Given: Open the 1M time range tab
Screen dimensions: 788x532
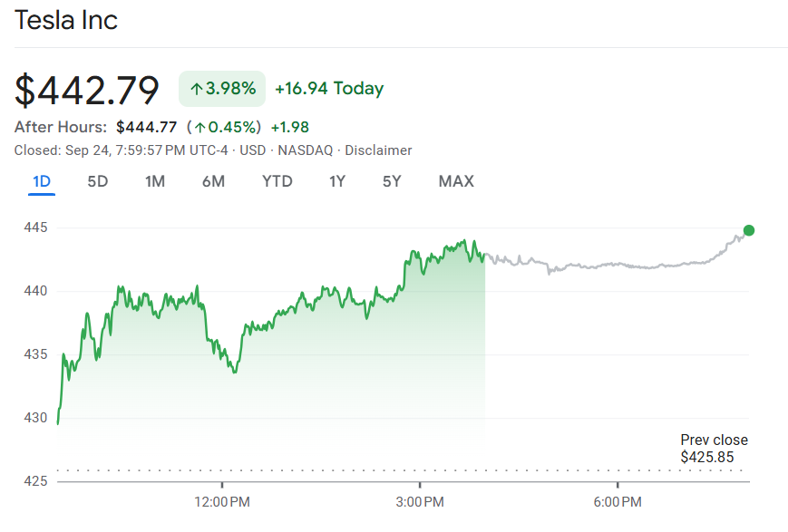Looking at the screenshot, I should tap(155, 181).
